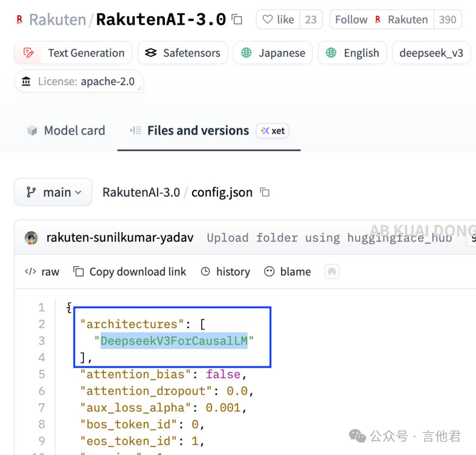Switch to the Model card tab

point(66,131)
